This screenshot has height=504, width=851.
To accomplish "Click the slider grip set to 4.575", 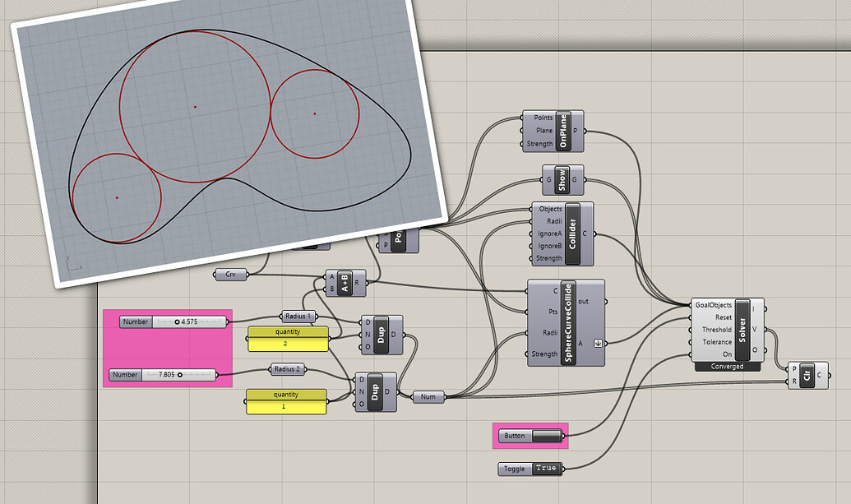I will point(179,321).
